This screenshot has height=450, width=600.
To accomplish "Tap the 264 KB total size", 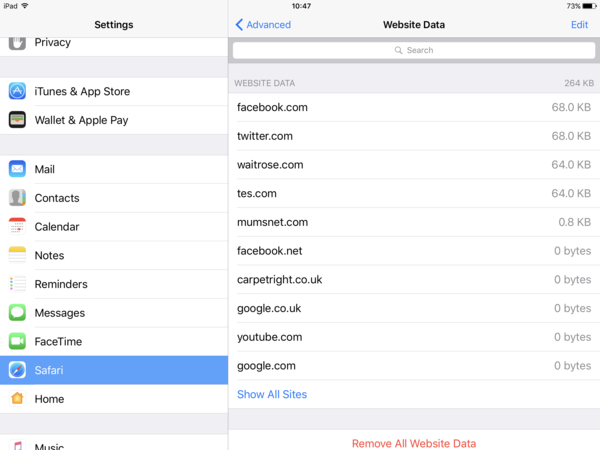I will (579, 83).
